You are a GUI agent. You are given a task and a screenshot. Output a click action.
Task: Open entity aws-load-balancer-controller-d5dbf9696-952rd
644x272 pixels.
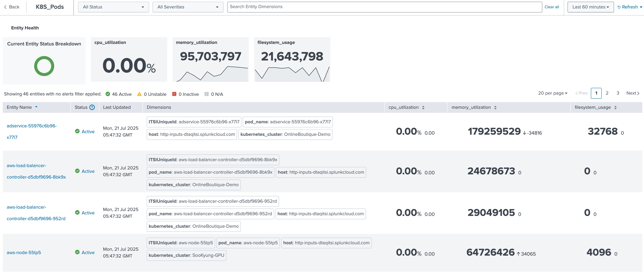coord(36,213)
